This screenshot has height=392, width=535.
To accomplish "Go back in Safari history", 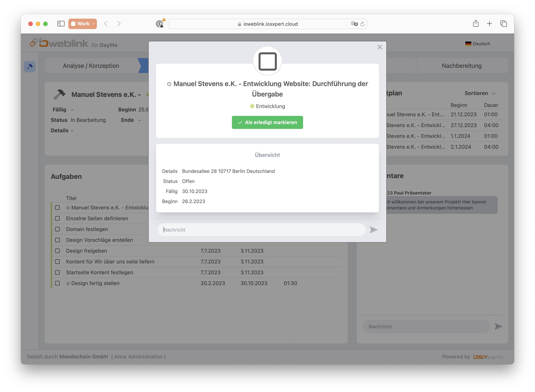I will (106, 24).
